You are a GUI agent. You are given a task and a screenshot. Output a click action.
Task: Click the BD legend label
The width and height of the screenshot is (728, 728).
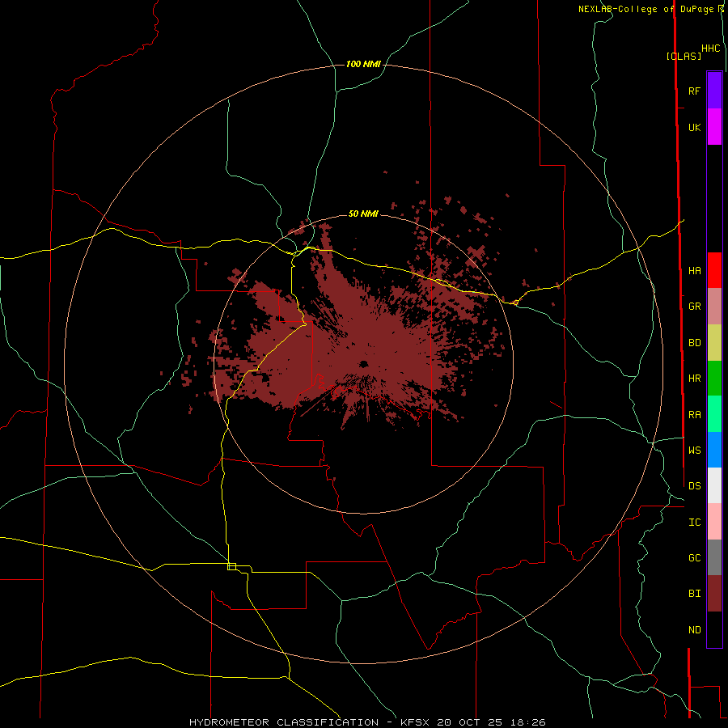point(694,343)
